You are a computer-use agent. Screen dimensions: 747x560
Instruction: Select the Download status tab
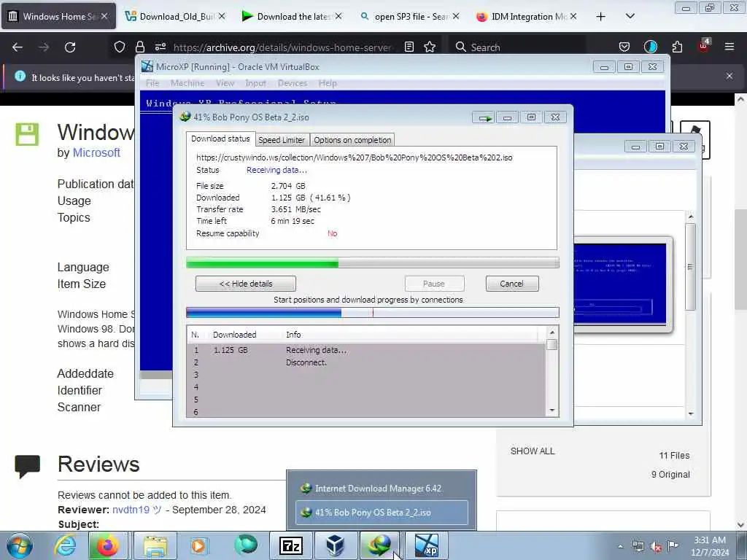220,139
